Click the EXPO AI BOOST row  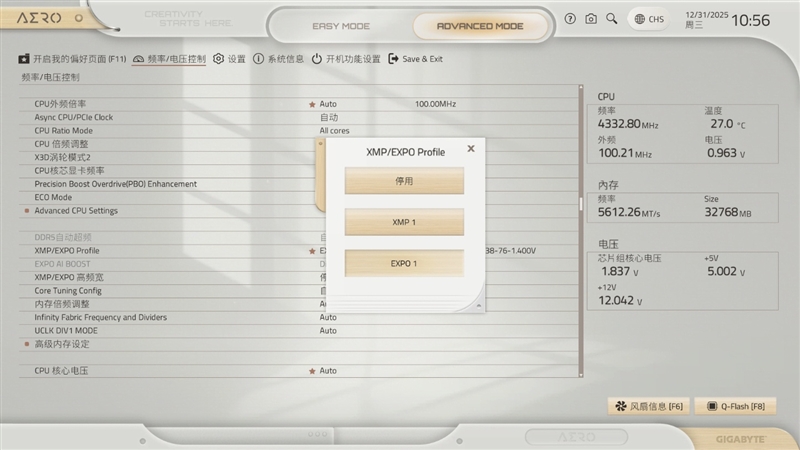coord(62,264)
